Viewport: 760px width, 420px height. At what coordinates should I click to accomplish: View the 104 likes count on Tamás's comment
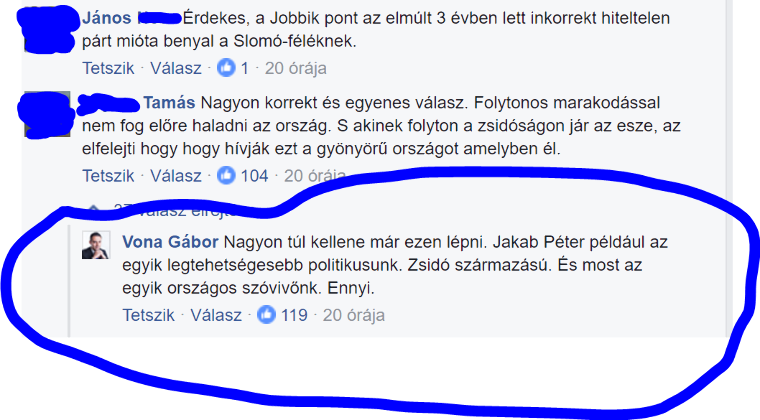click(254, 175)
